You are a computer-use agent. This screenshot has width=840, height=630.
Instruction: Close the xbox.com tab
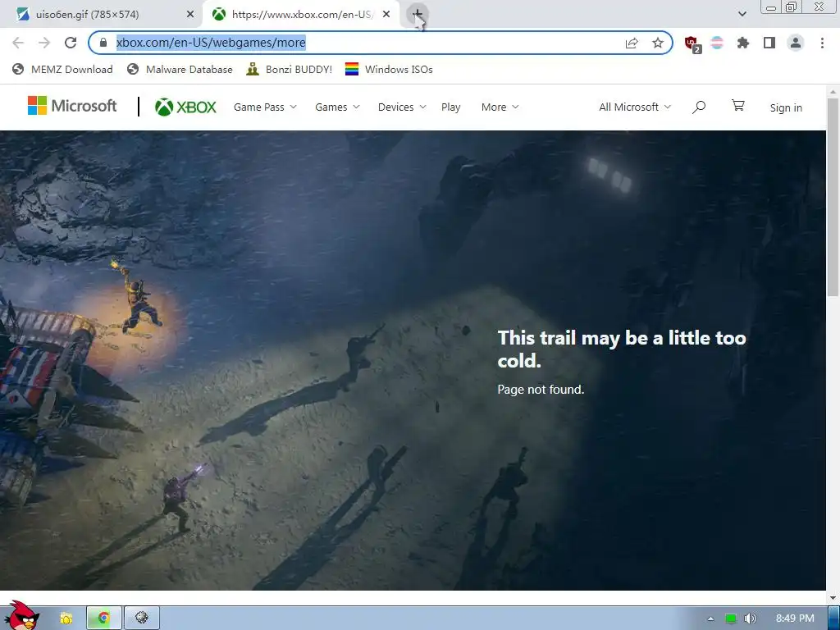pyautogui.click(x=386, y=15)
